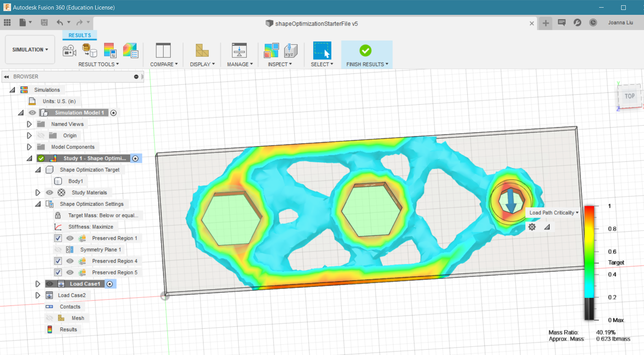Open the Load Path Criticality dropdown
644x355 pixels.
click(554, 213)
